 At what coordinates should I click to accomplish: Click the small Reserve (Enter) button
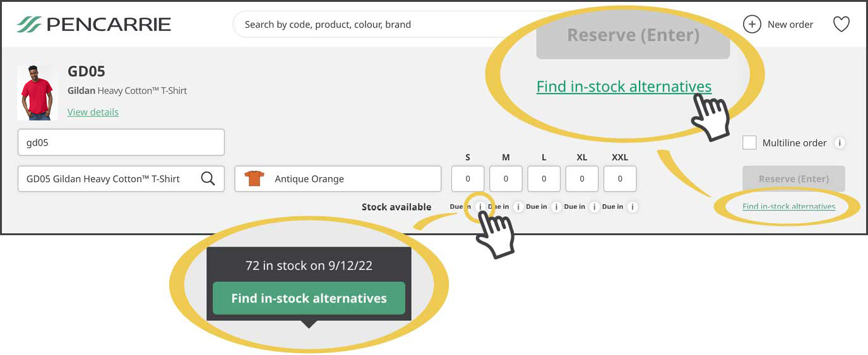(794, 179)
